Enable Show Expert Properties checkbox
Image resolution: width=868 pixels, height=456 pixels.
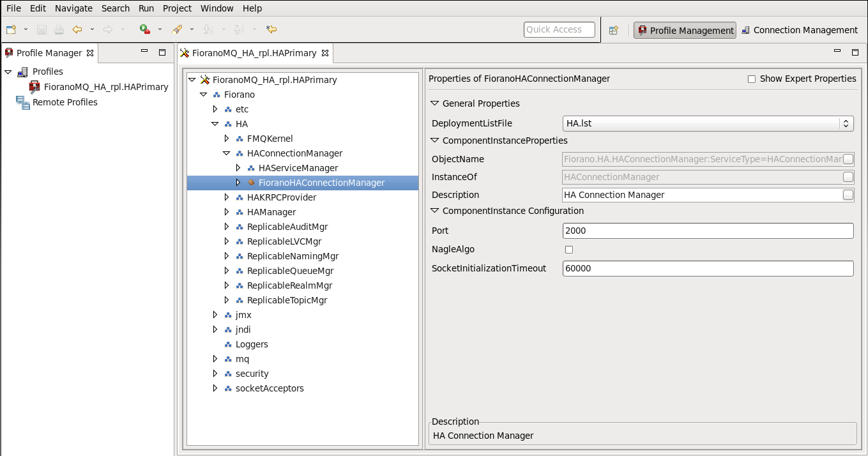(x=752, y=79)
